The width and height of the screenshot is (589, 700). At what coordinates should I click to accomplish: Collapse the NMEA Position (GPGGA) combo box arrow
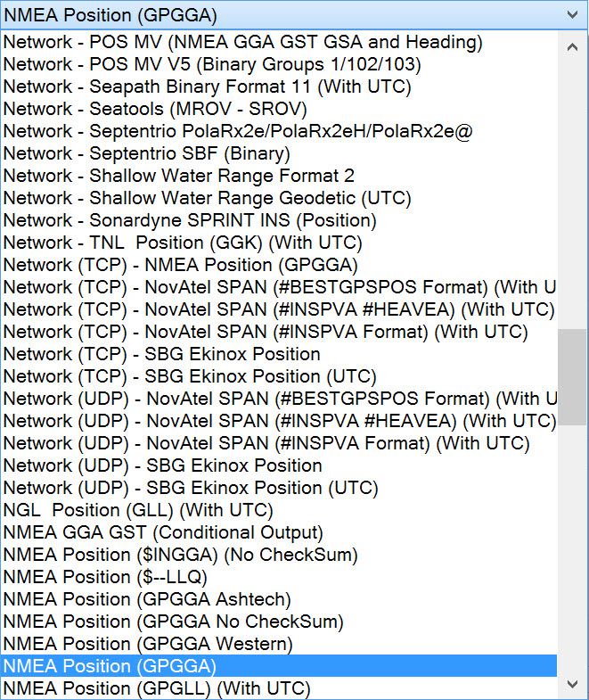click(572, 14)
